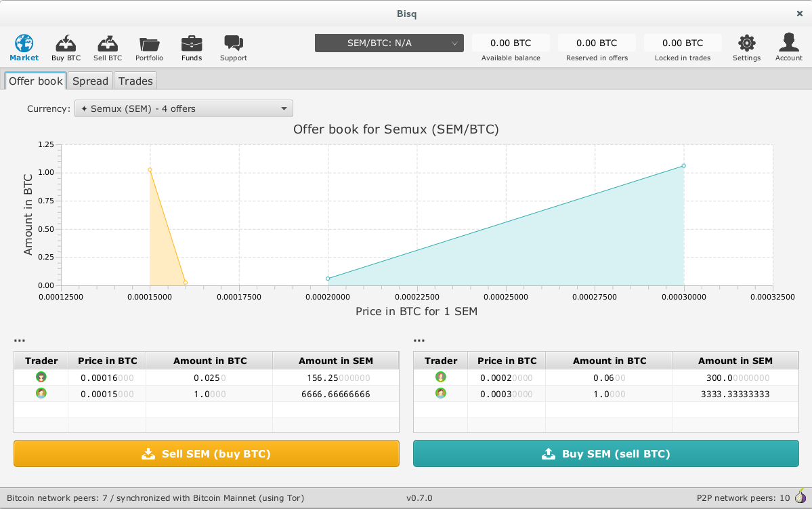Click the orange chart point at price 0.00015
Screen dimensions: 812x509
pyautogui.click(x=150, y=170)
